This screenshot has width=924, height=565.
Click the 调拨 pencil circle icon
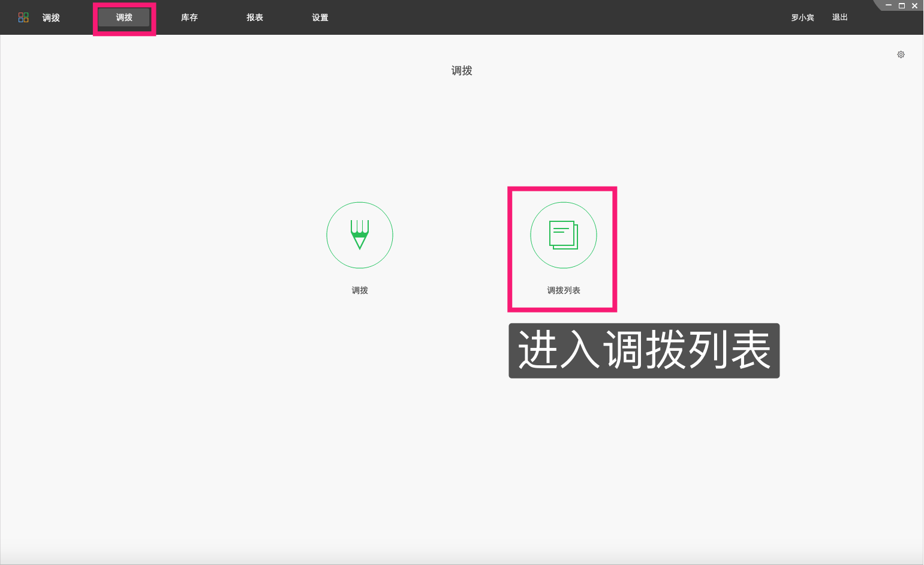(360, 235)
